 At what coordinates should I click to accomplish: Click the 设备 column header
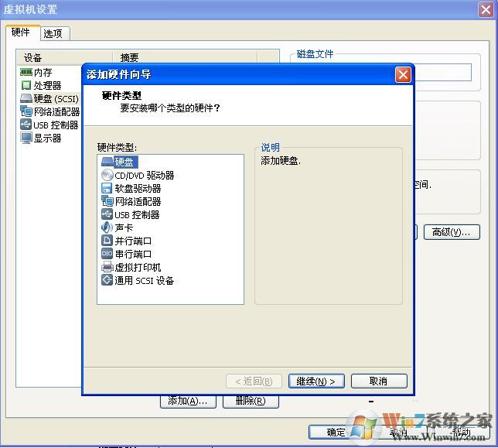tap(65, 57)
